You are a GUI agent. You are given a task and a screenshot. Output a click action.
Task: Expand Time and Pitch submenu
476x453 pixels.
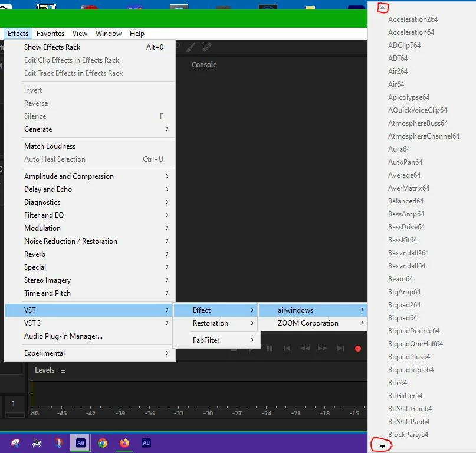click(x=90, y=293)
